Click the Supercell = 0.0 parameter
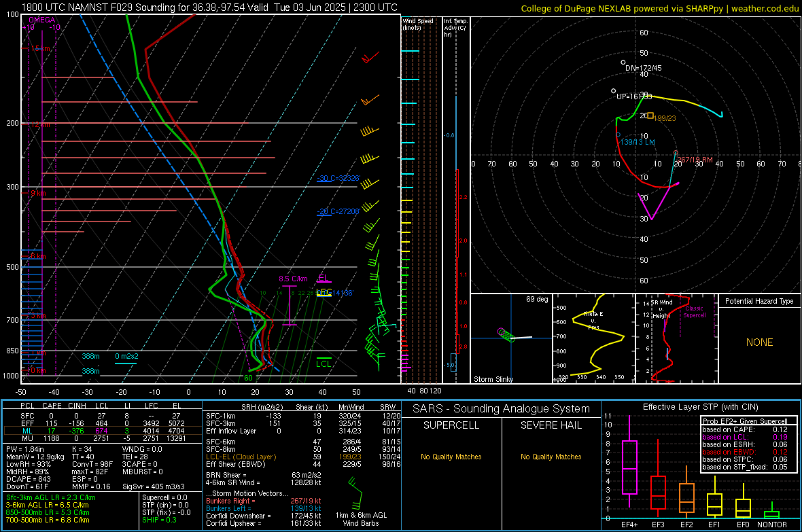Screen dimensions: 802x532 pyautogui.click(x=164, y=497)
